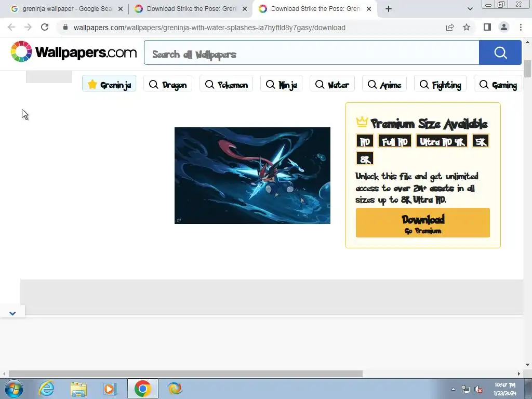Click the Wallpapers.com logo
The height and width of the screenshot is (399, 532).
(73, 52)
